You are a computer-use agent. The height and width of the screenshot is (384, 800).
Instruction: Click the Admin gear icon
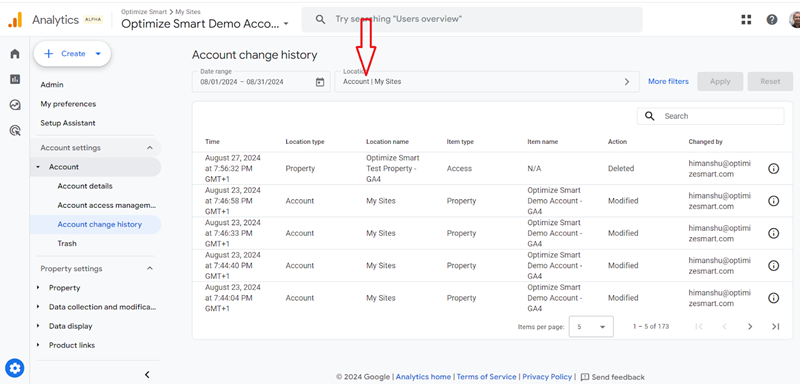14,368
